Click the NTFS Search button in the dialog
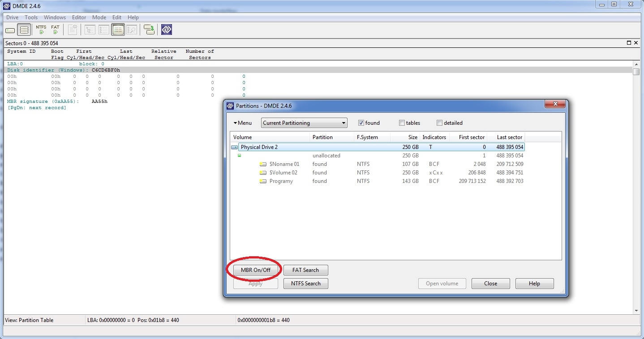Screen dimensions: 644x339 click(x=306, y=284)
